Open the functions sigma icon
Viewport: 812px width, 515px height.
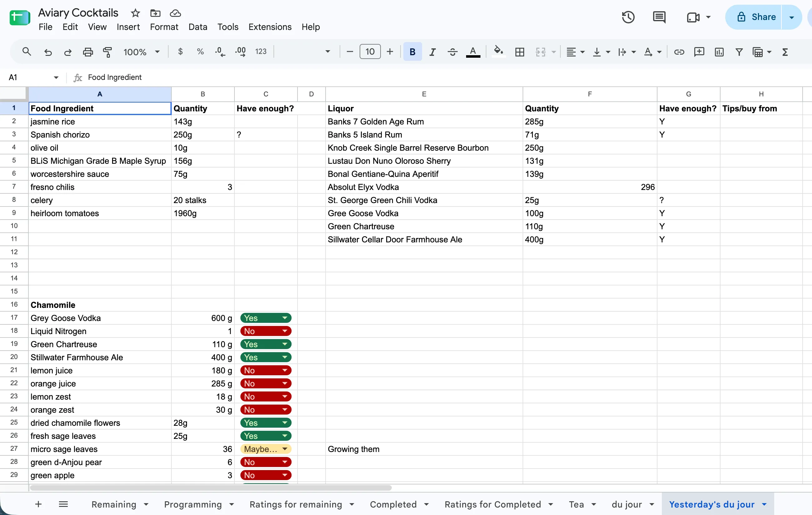(785, 52)
